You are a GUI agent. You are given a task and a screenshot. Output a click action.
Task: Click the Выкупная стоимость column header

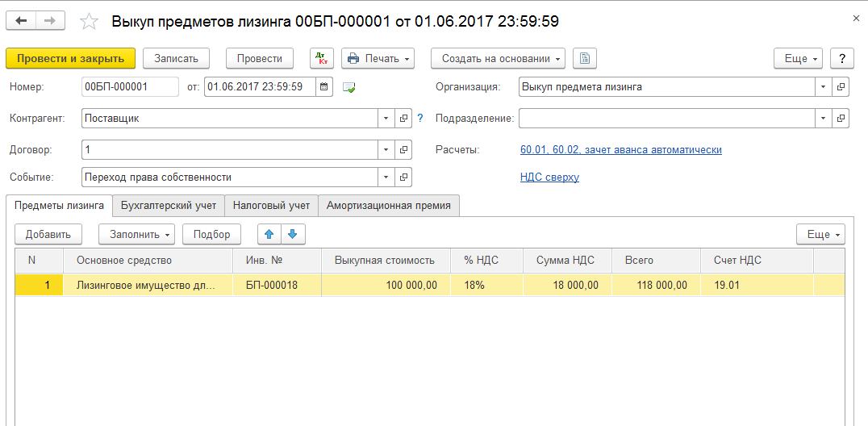coord(386,261)
